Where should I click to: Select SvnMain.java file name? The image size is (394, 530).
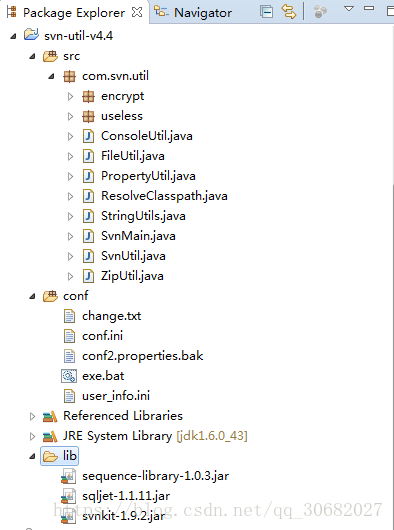point(138,236)
